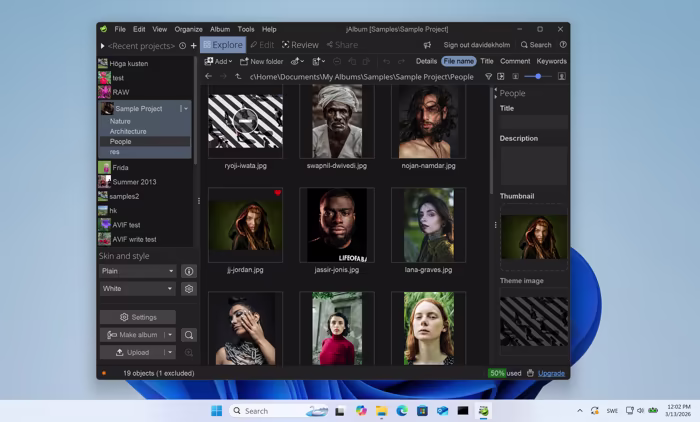Click the preview magnifier next to Make album
This screenshot has height=422, width=700.
pyautogui.click(x=188, y=335)
